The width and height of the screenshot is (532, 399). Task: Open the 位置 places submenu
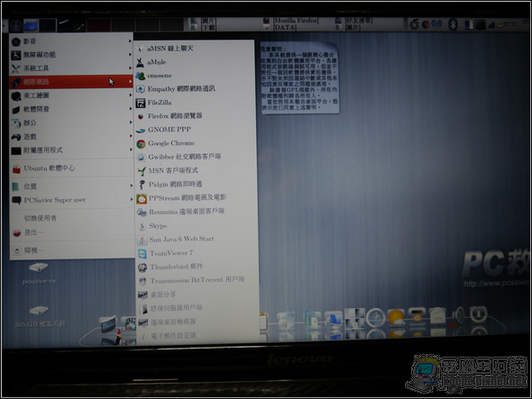pos(71,186)
